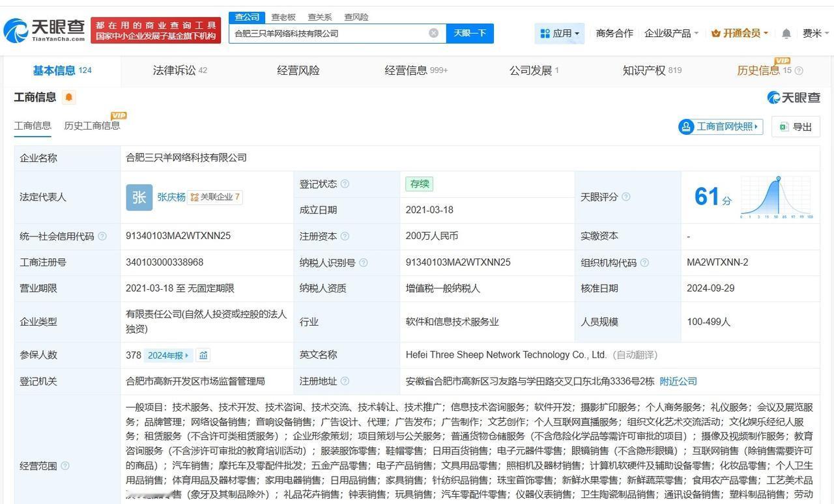Select the 工商注册号 value 340103000338968
Screen dimensions: 834x504
click(x=164, y=262)
